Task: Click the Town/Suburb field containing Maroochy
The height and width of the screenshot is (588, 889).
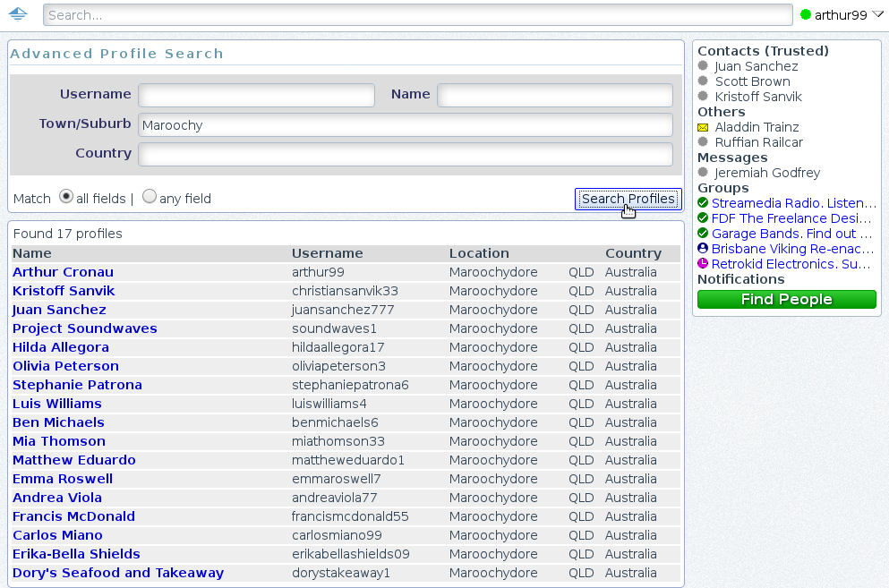Action: [405, 125]
